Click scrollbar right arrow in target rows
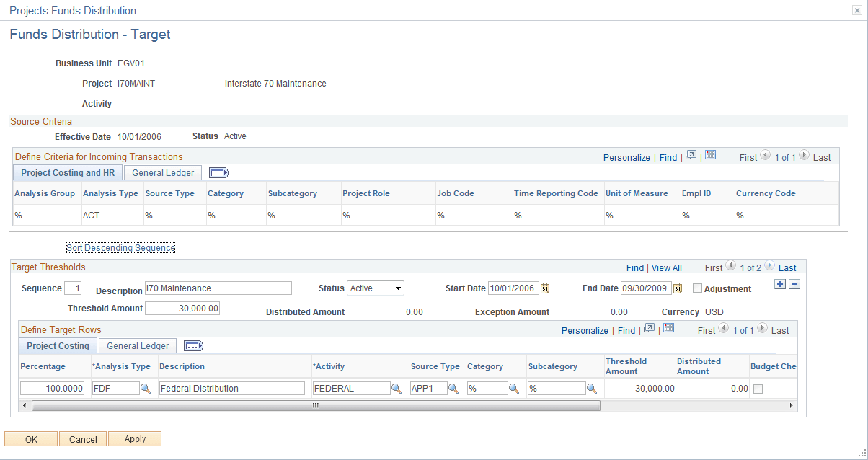This screenshot has width=868, height=460. 792,406
